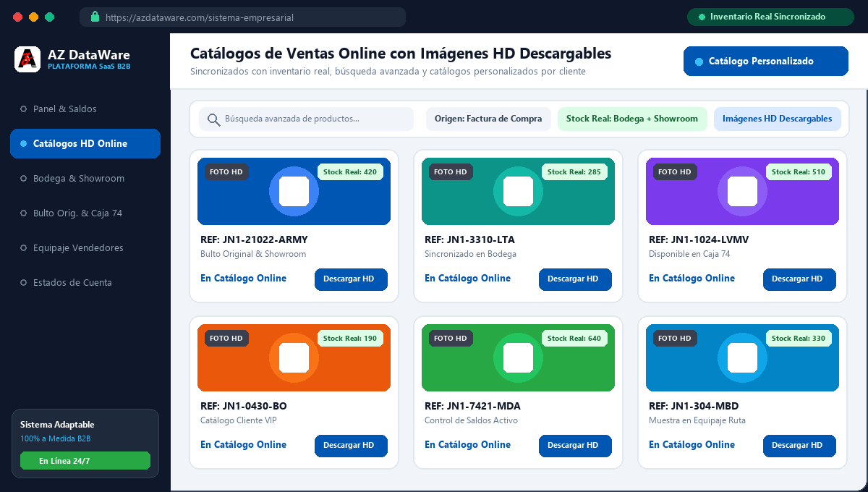Click the FOTO HD badge on the JN1-304-MBD card

[675, 339]
